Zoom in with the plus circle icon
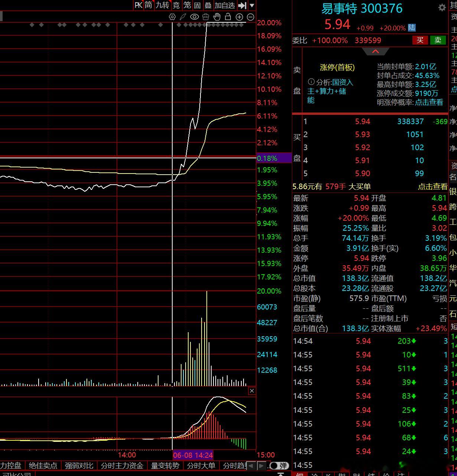 pyautogui.click(x=239, y=17)
